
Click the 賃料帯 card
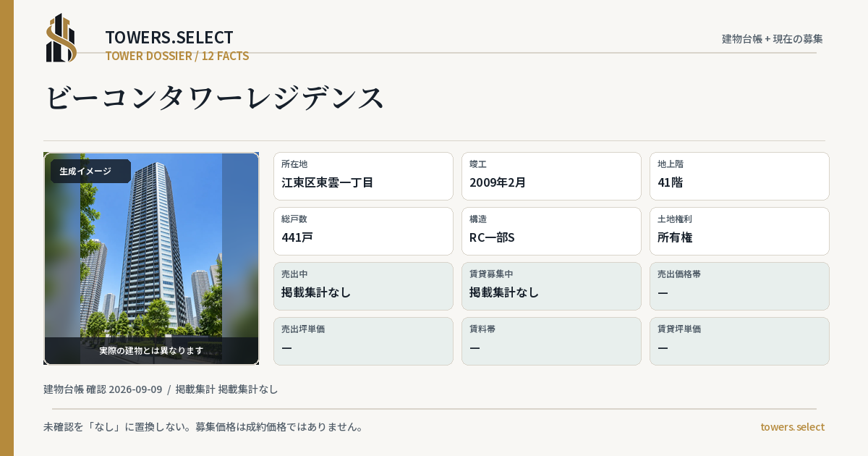click(551, 341)
